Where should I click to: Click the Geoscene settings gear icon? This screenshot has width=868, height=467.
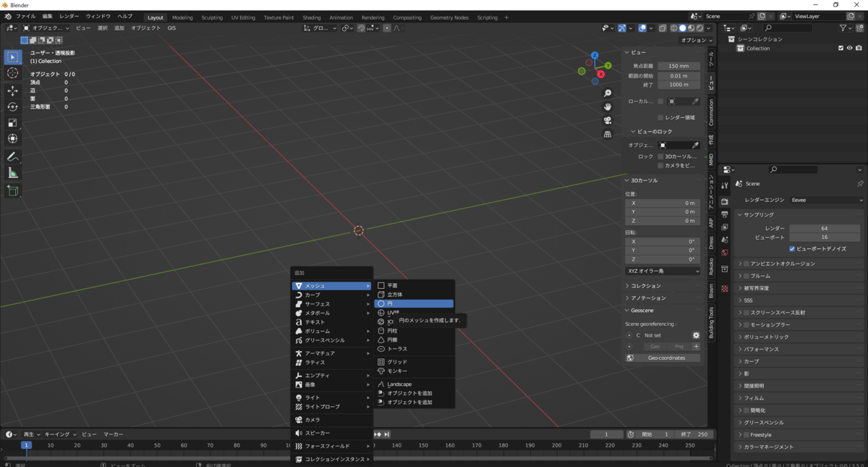point(696,335)
